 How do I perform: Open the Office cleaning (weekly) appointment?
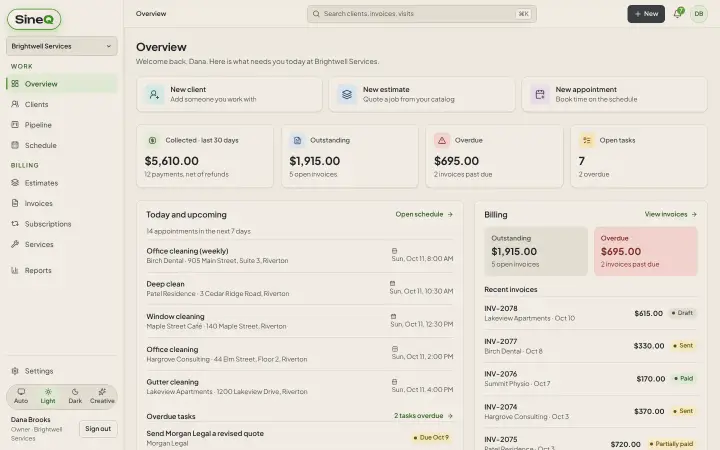point(300,256)
